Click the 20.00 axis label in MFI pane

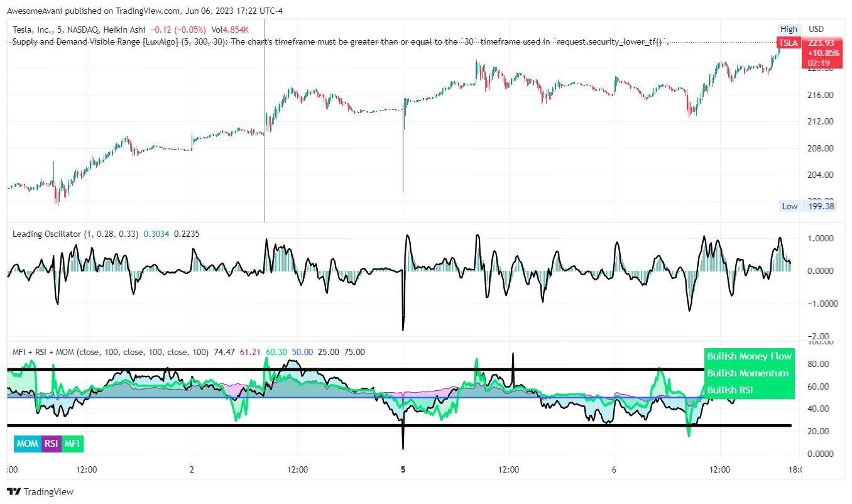coord(819,431)
